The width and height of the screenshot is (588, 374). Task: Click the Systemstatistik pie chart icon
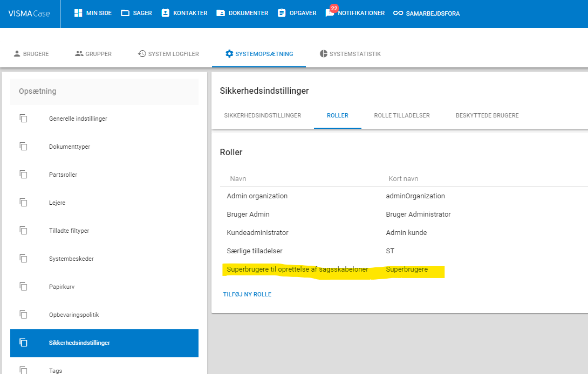click(324, 53)
